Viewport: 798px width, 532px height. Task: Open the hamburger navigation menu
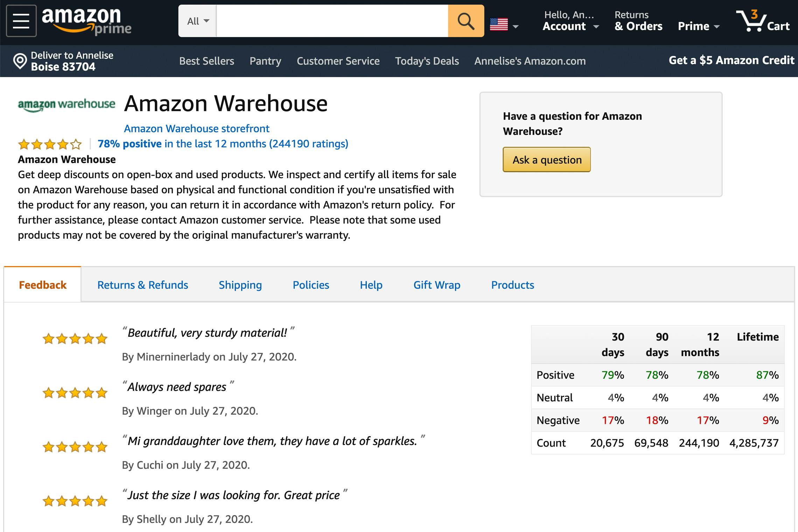pos(21,20)
